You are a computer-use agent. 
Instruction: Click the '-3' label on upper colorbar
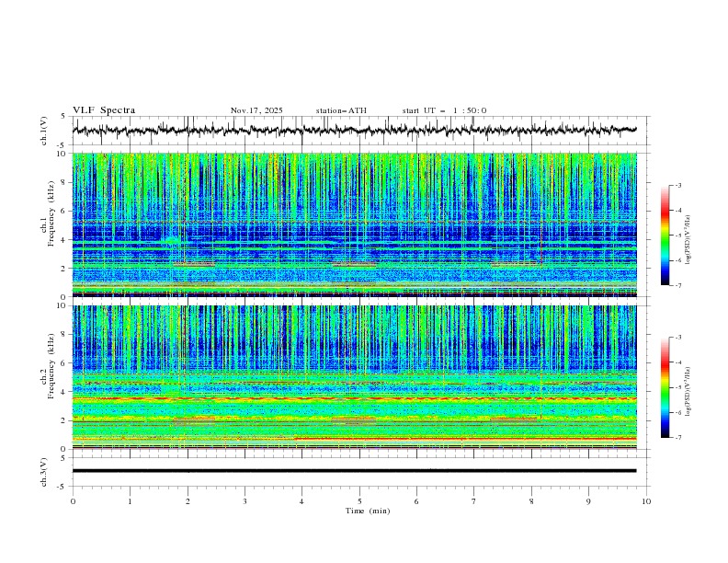pyautogui.click(x=678, y=185)
